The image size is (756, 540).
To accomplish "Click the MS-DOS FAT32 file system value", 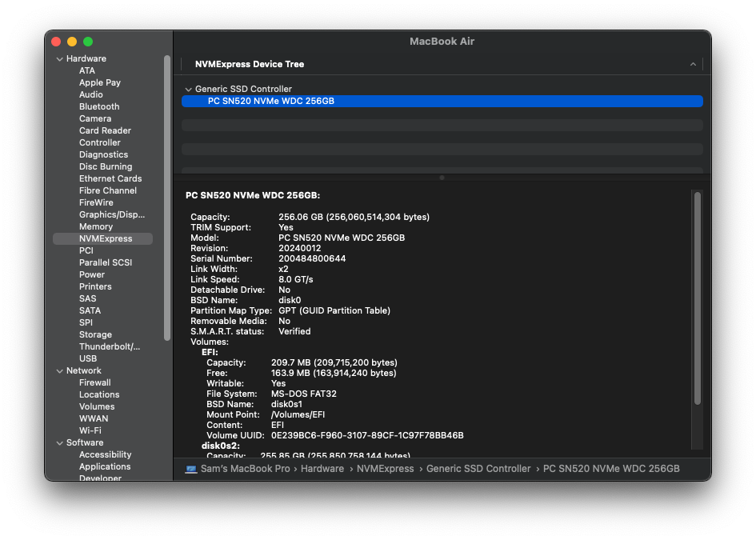I will [x=304, y=394].
